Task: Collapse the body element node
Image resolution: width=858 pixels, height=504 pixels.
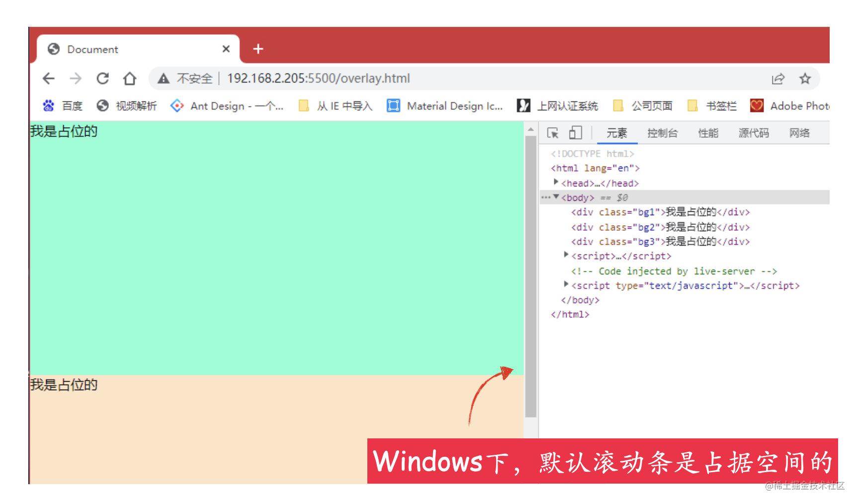Action: pos(556,197)
